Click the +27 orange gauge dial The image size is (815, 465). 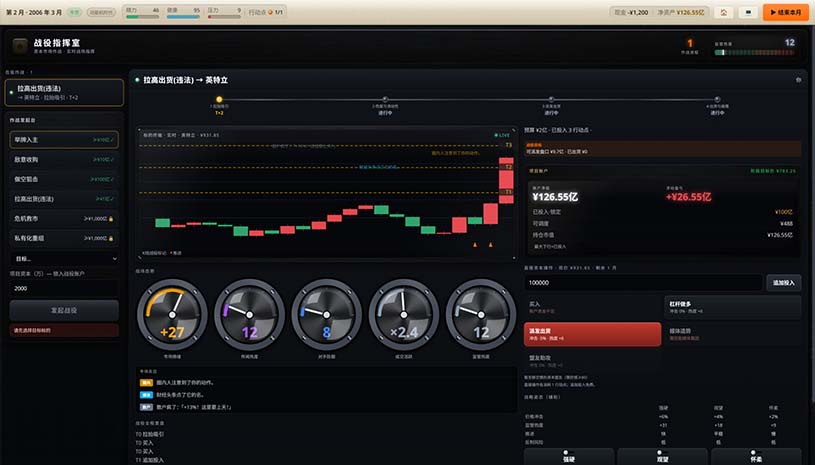pos(172,314)
